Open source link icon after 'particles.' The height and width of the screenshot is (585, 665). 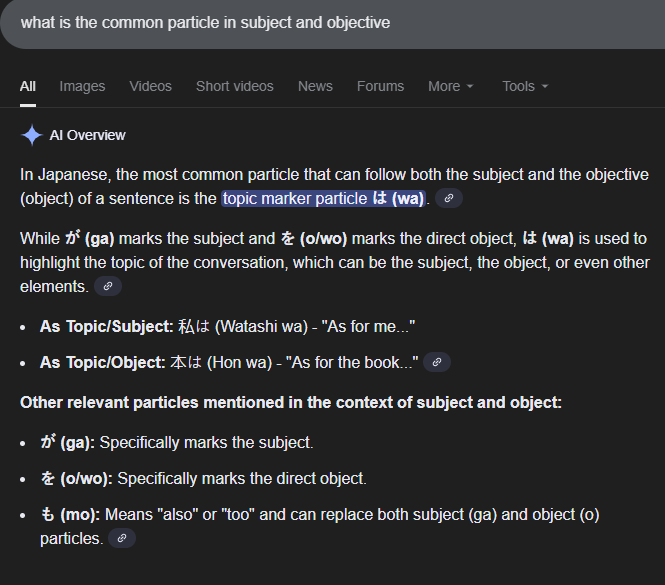point(122,538)
